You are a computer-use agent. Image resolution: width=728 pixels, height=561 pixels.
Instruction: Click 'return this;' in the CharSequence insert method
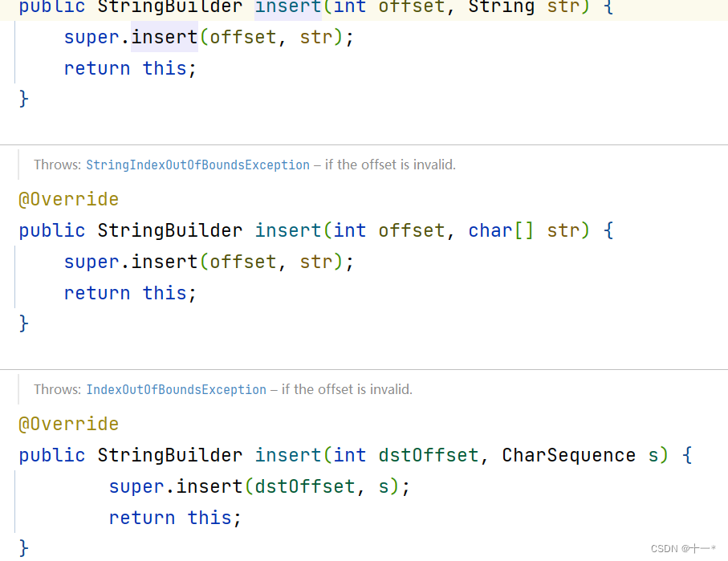176,518
